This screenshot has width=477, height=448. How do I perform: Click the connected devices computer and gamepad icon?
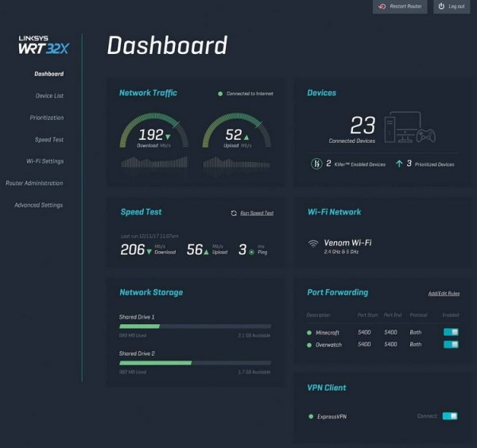click(409, 127)
